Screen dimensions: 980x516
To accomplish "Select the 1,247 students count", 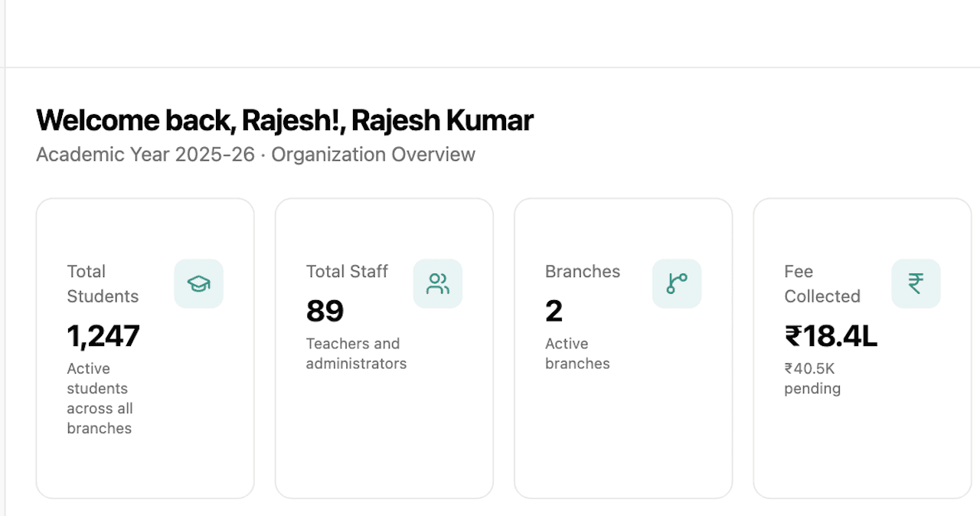I will (103, 336).
